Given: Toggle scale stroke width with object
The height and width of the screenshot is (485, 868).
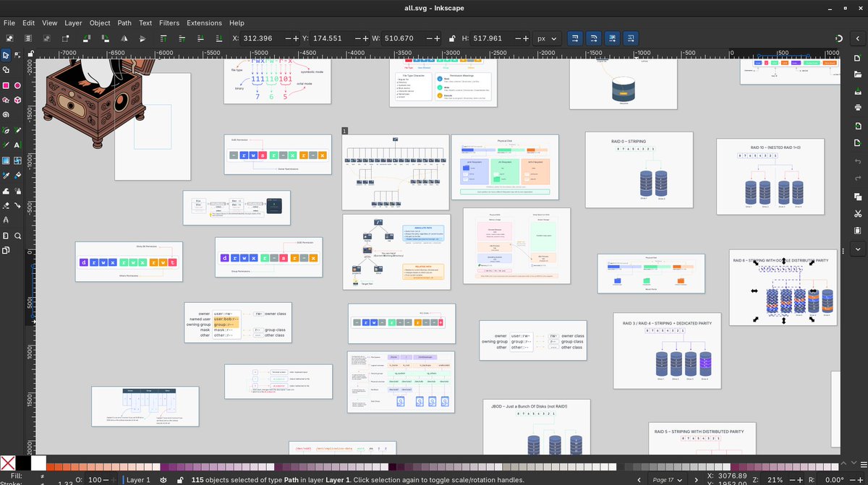Looking at the screenshot, I should pos(574,38).
